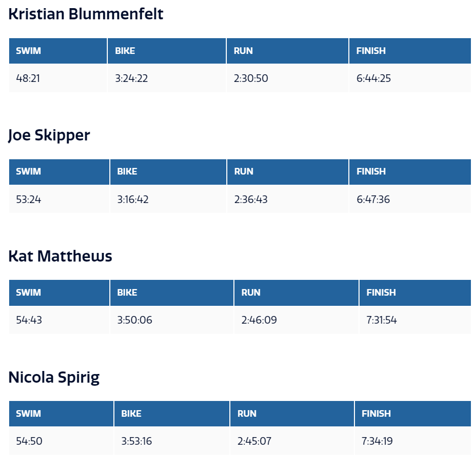
Task: Select Blummenfelt's bike time 3:24:22
Action: (131, 78)
